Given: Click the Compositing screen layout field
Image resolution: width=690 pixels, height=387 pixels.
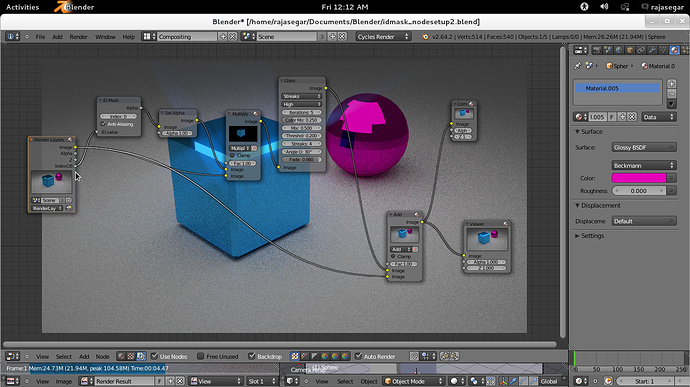Looking at the screenshot, I should click(187, 37).
